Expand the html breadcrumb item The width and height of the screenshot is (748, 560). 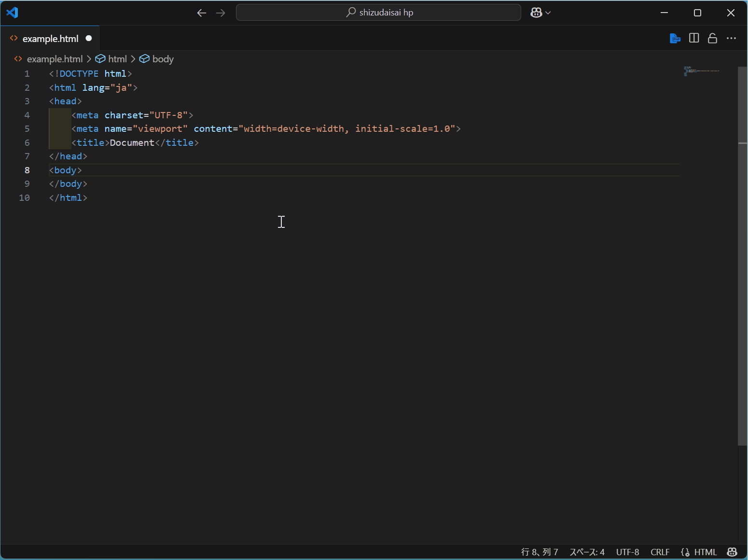(117, 59)
